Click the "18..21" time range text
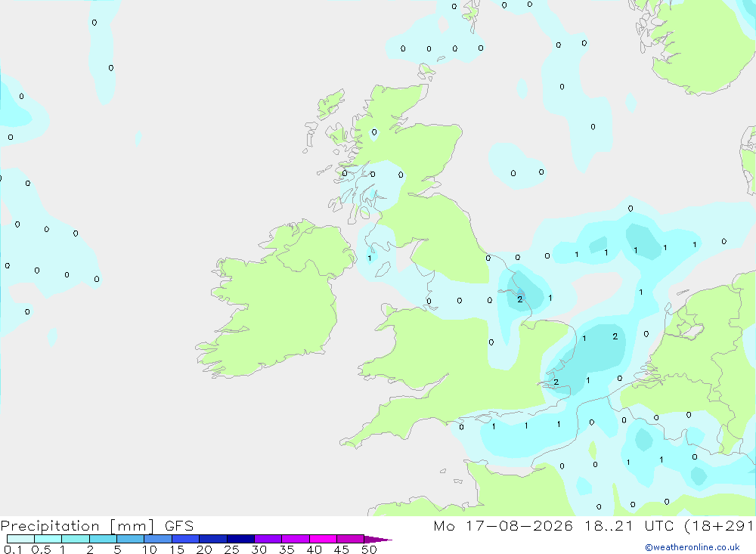 tap(609, 526)
